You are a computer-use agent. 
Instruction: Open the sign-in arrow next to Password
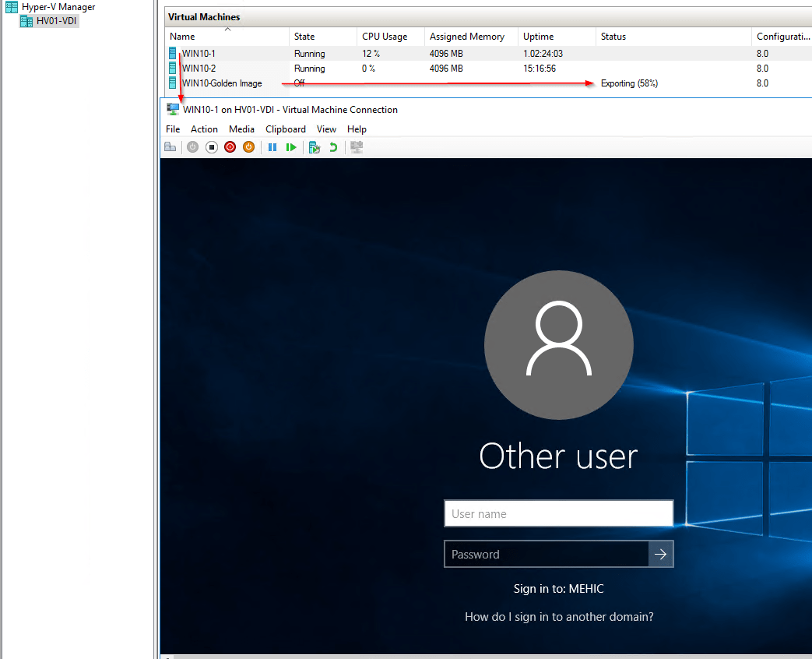(661, 554)
